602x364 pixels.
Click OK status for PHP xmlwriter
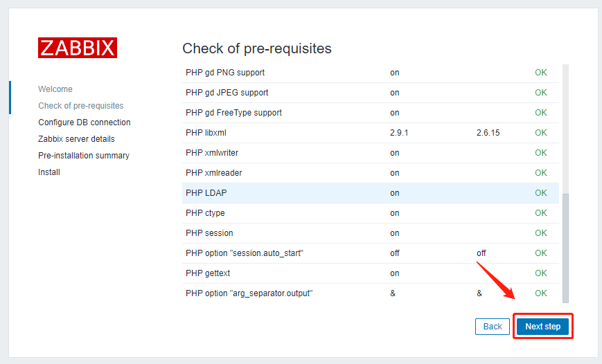pos(540,153)
